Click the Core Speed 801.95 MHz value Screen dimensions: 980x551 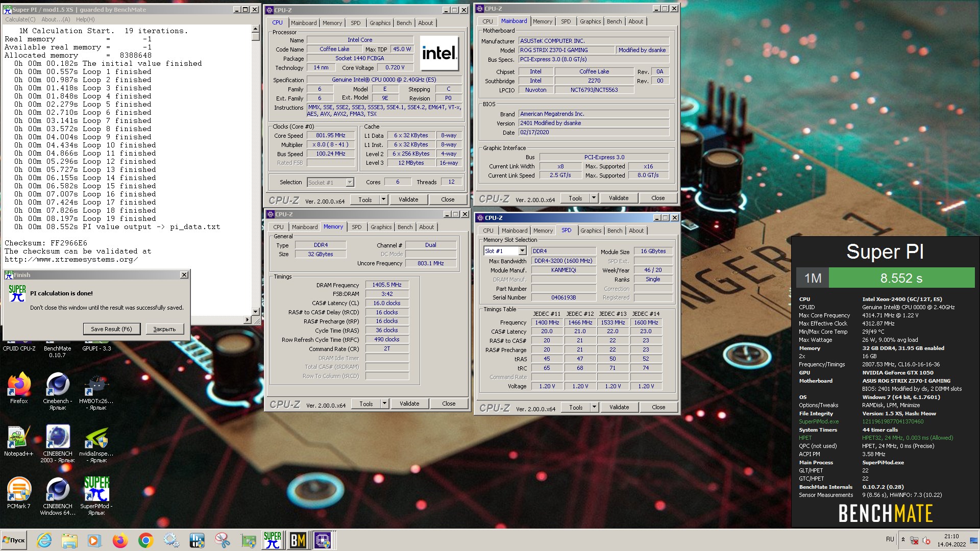(330, 135)
